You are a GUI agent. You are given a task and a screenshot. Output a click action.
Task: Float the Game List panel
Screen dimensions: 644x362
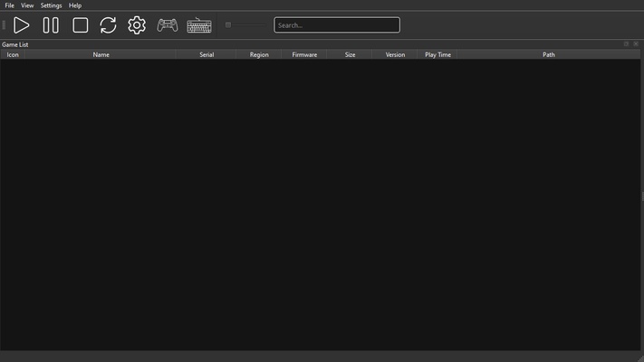coord(627,43)
